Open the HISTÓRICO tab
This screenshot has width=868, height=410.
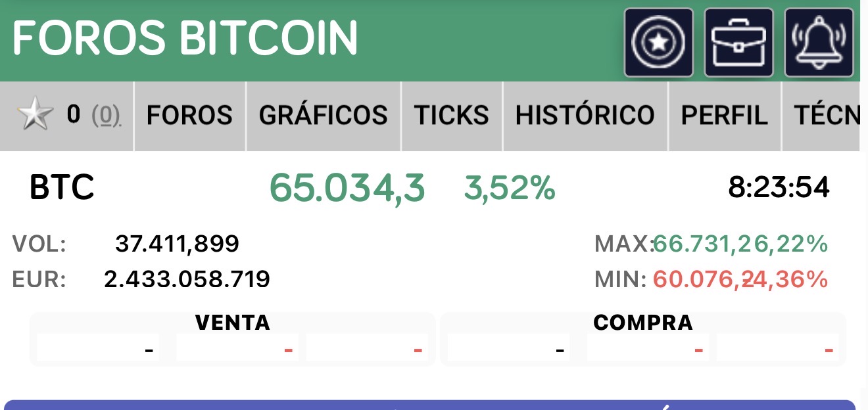point(585,116)
